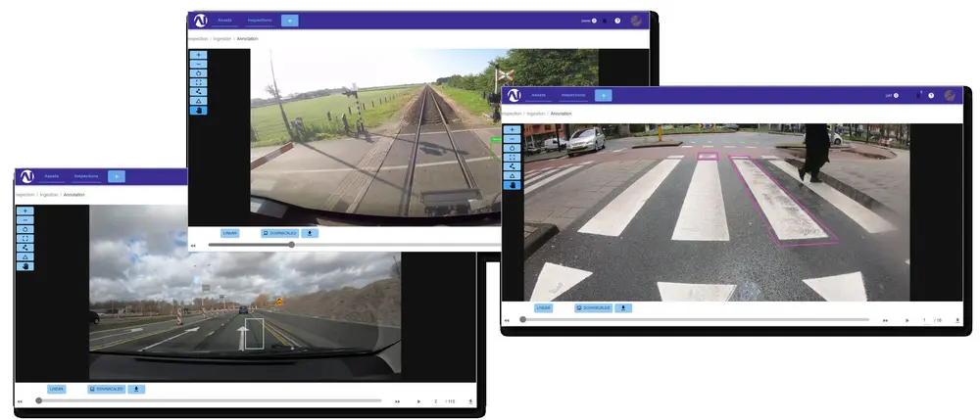Click app logo in crosswalk window
Image resolution: width=980 pixels, height=420 pixels.
(x=514, y=96)
